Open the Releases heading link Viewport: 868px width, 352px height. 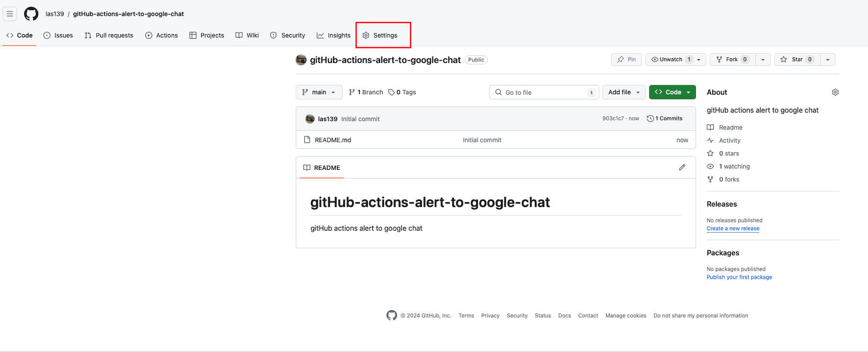(722, 204)
